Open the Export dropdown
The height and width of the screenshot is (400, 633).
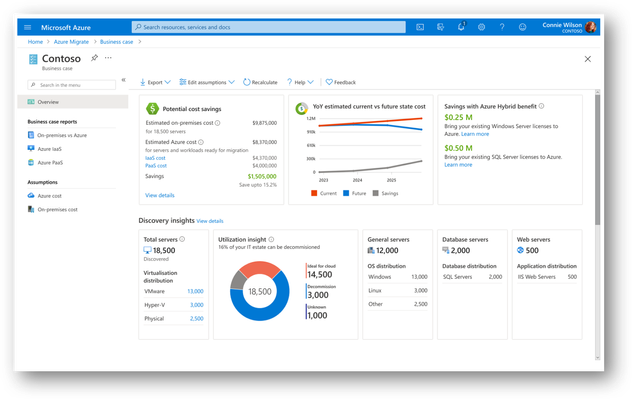pyautogui.click(x=155, y=82)
